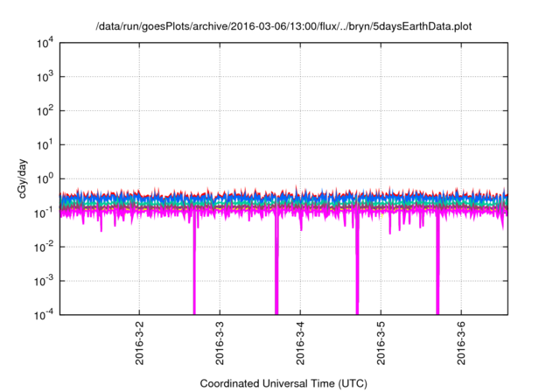Click the 10^-1 y-axis tick label
This screenshot has width=560, height=392.
pyautogui.click(x=44, y=213)
